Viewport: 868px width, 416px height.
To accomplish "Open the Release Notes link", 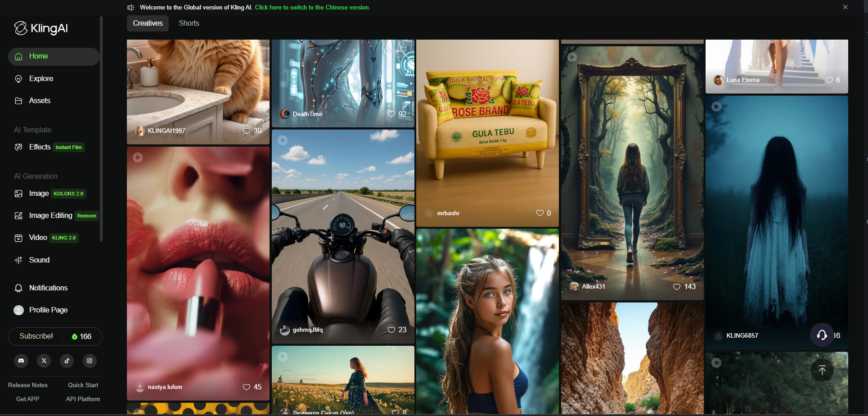I will click(x=28, y=385).
